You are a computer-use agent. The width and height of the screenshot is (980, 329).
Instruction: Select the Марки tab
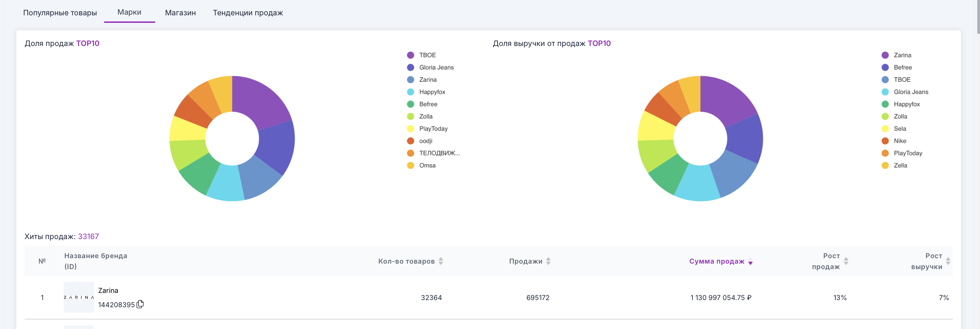click(x=129, y=12)
